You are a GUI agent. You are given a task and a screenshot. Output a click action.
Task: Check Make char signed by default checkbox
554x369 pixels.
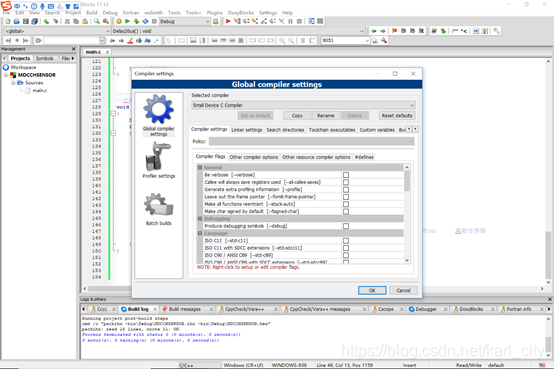point(346,212)
